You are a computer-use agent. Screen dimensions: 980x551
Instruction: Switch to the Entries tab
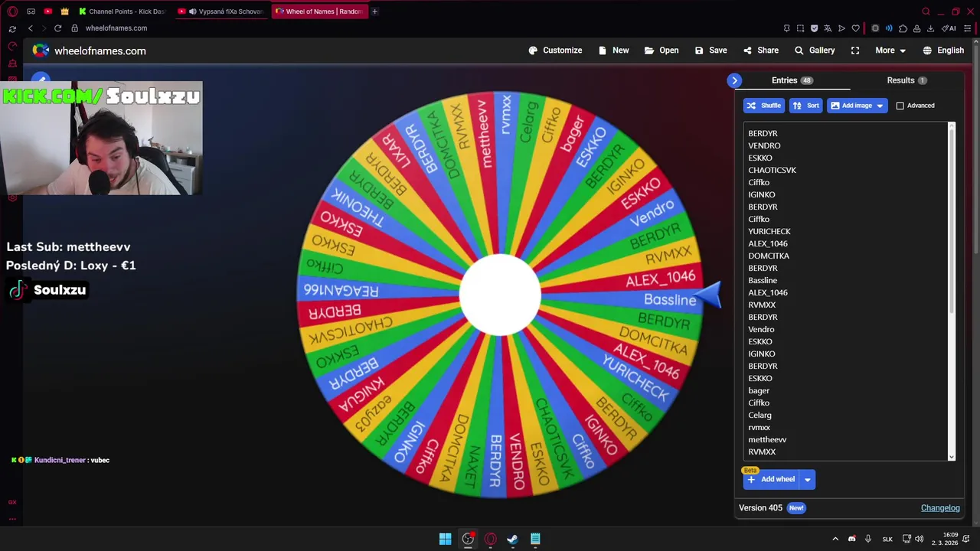coord(792,80)
